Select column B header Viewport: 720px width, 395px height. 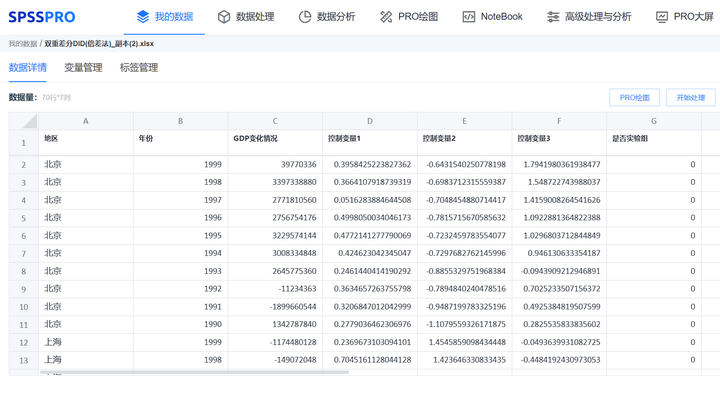pos(180,121)
